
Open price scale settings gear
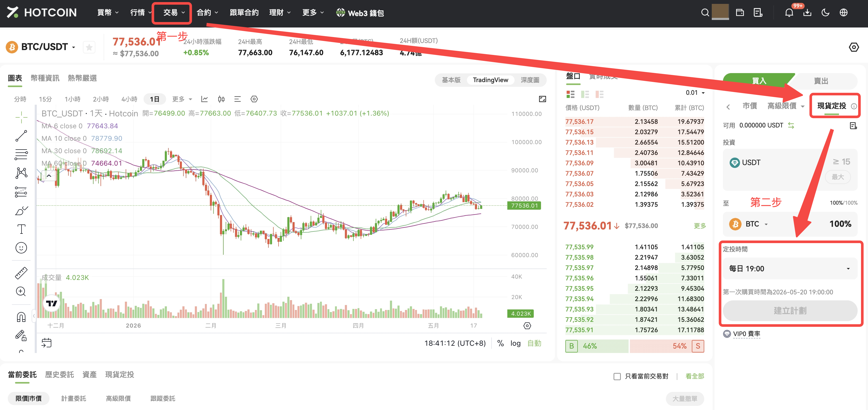527,326
